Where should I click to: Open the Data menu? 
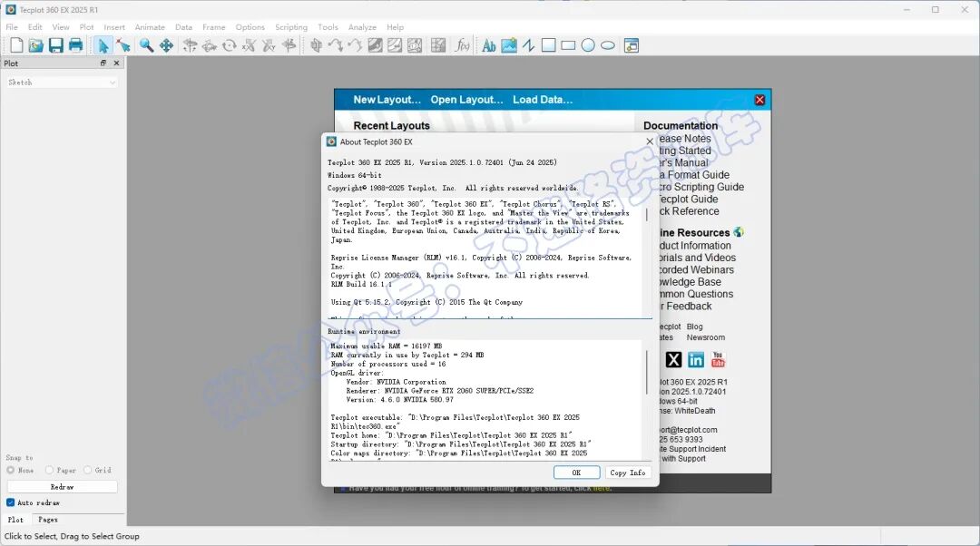click(183, 27)
